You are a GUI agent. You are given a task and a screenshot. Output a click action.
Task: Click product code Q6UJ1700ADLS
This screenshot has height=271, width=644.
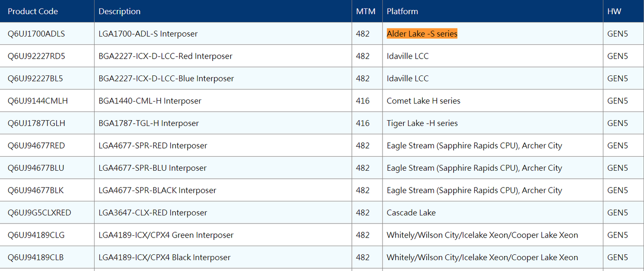(x=36, y=34)
